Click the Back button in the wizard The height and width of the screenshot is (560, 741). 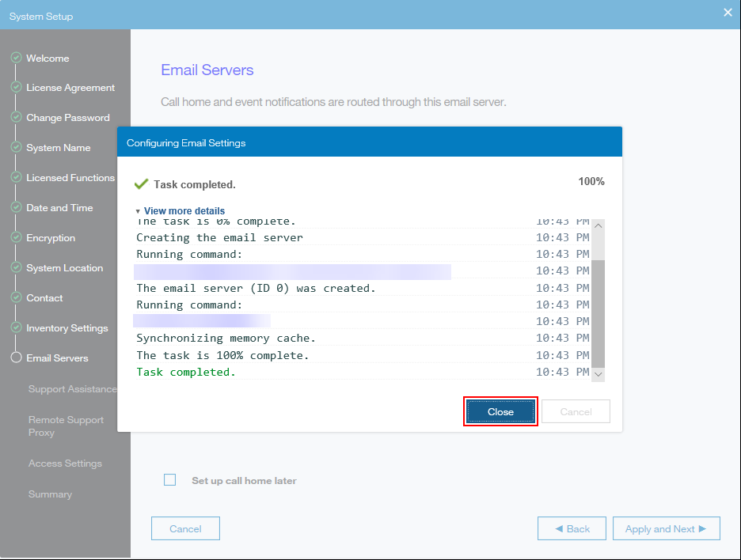(x=572, y=528)
